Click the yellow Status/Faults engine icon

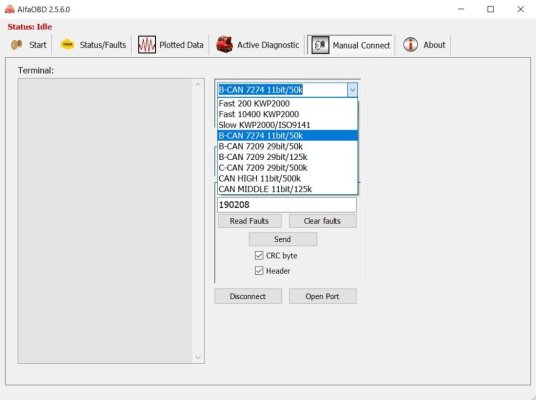pyautogui.click(x=67, y=44)
